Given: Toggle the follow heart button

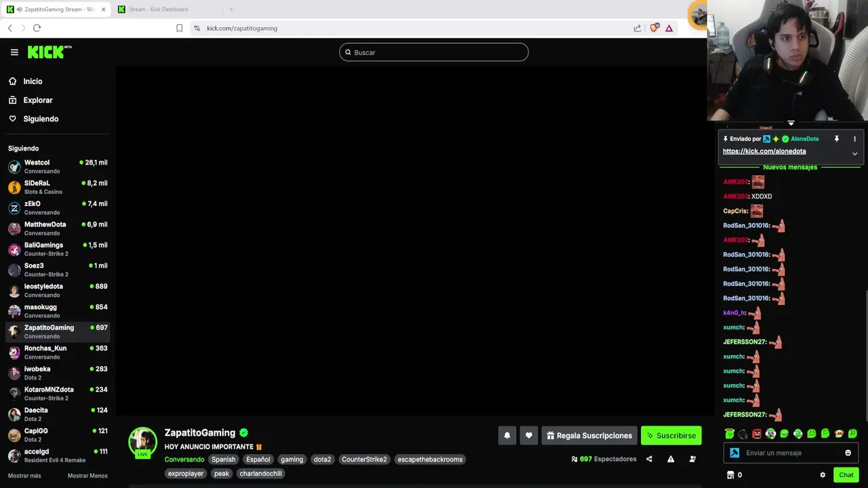Looking at the screenshot, I should click(529, 436).
